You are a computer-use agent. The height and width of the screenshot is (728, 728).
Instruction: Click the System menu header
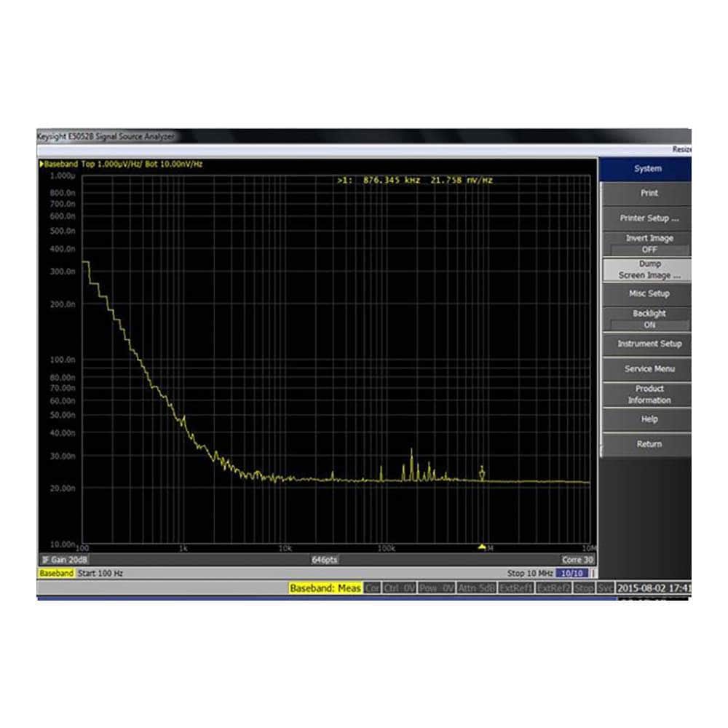(x=647, y=169)
